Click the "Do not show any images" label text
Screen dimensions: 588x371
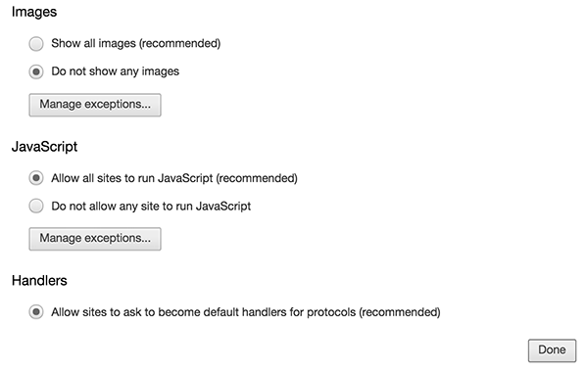pyautogui.click(x=115, y=71)
